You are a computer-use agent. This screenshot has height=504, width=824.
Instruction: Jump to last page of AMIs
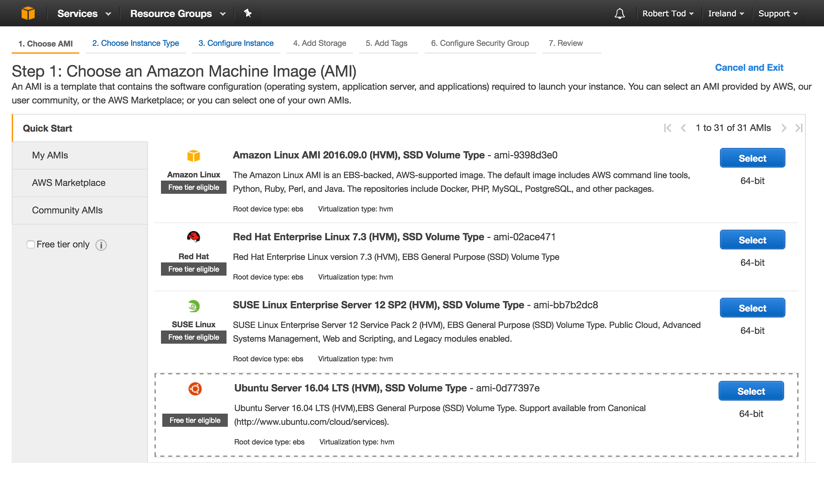[x=799, y=128]
